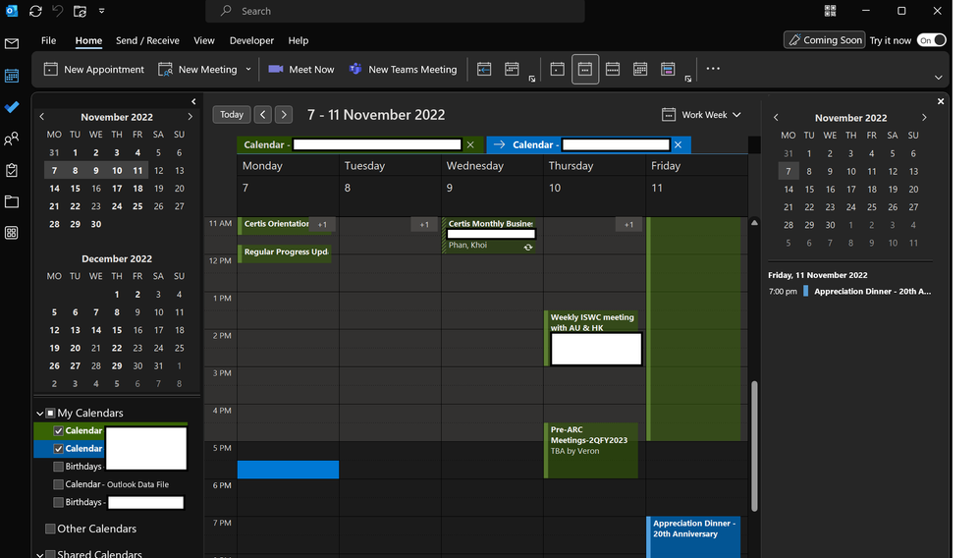The height and width of the screenshot is (558, 980).
Task: Switch to Schedule View icon
Action: [668, 70]
